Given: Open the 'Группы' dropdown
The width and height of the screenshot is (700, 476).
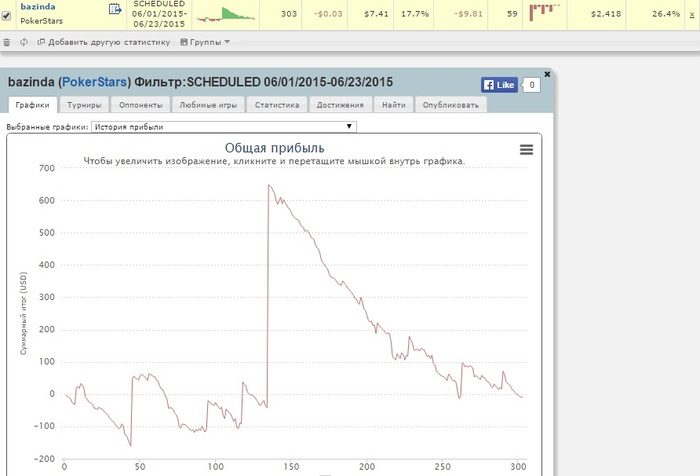Looking at the screenshot, I should pyautogui.click(x=205, y=42).
